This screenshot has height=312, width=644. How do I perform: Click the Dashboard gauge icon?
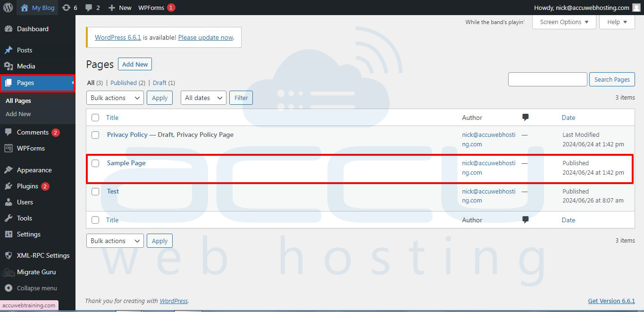click(8, 29)
